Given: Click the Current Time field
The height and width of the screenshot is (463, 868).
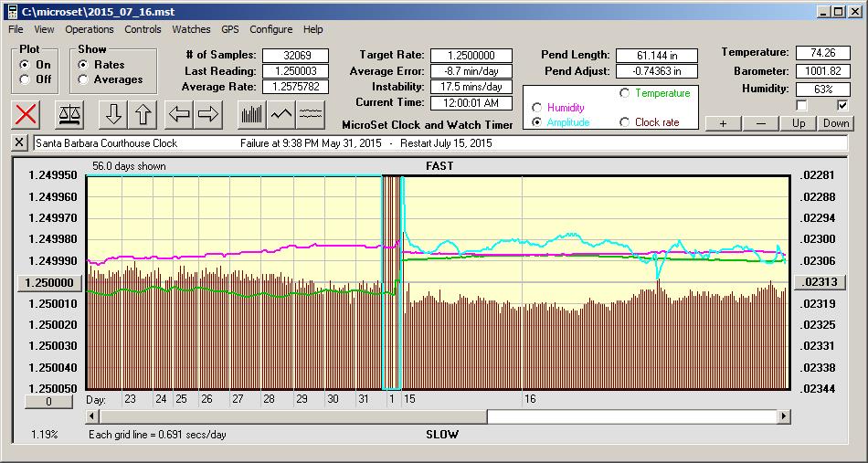Looking at the screenshot, I should click(471, 103).
